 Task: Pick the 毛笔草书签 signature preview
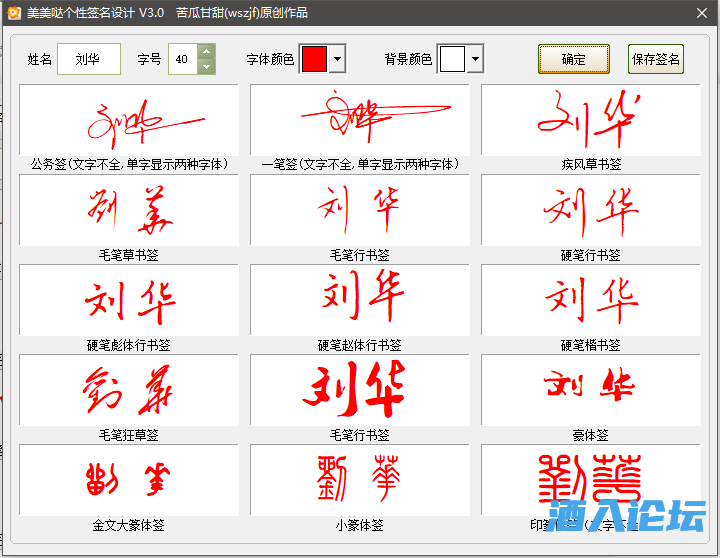pos(128,210)
